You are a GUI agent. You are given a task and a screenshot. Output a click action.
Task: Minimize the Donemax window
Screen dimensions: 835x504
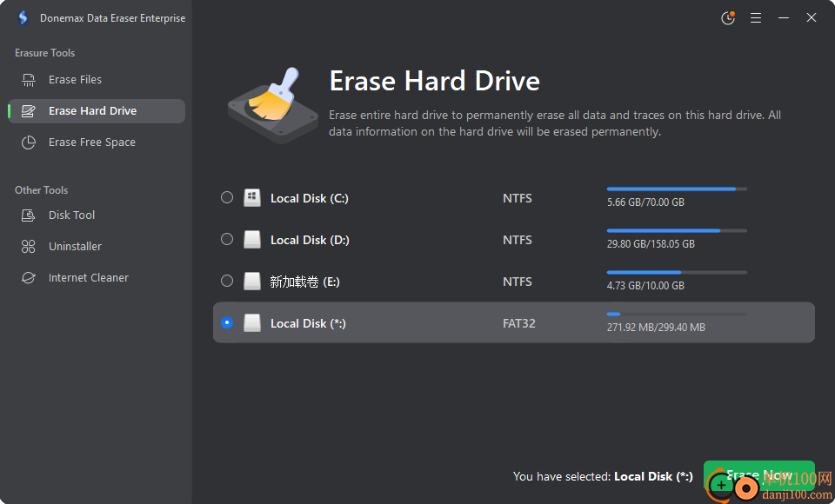(784, 17)
